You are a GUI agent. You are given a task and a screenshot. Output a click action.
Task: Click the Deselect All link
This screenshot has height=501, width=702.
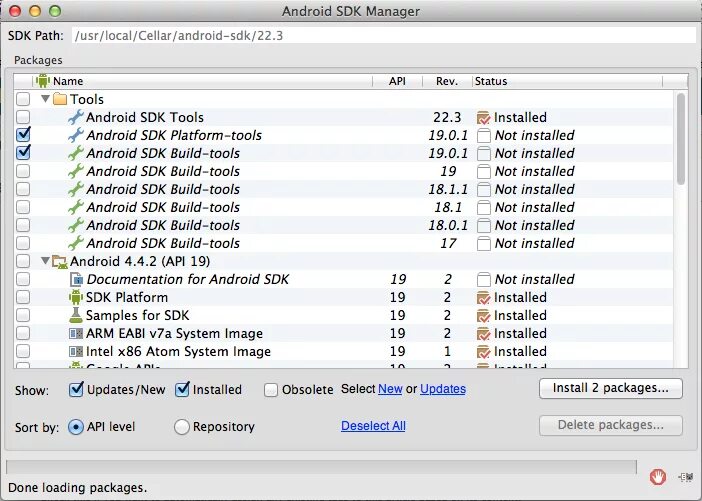coord(373,426)
